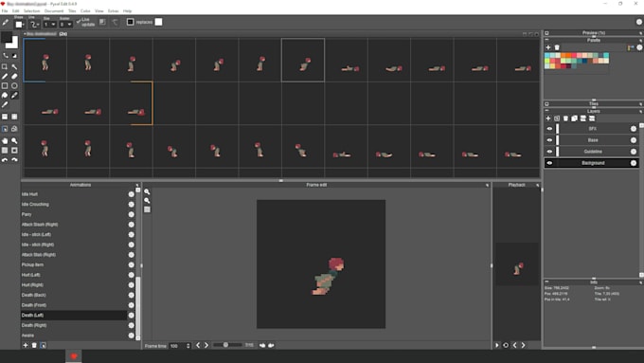Open the Tiles menu

(72, 11)
